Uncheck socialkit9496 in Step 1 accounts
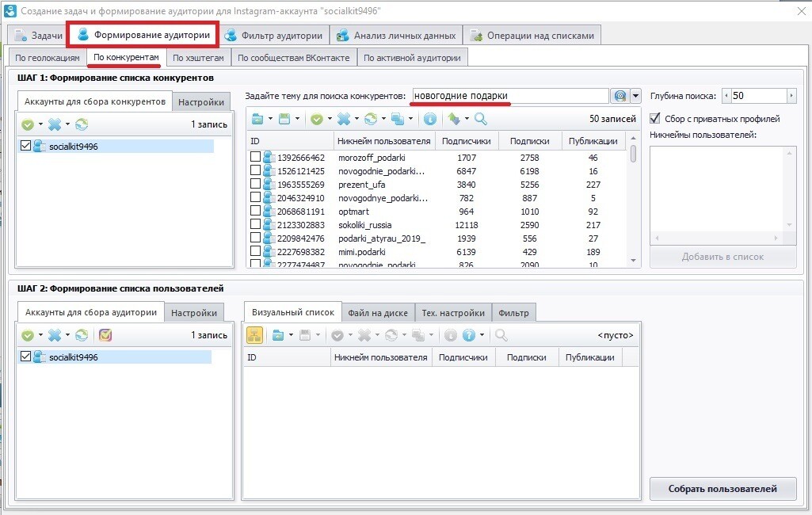The image size is (812, 515). (25, 146)
